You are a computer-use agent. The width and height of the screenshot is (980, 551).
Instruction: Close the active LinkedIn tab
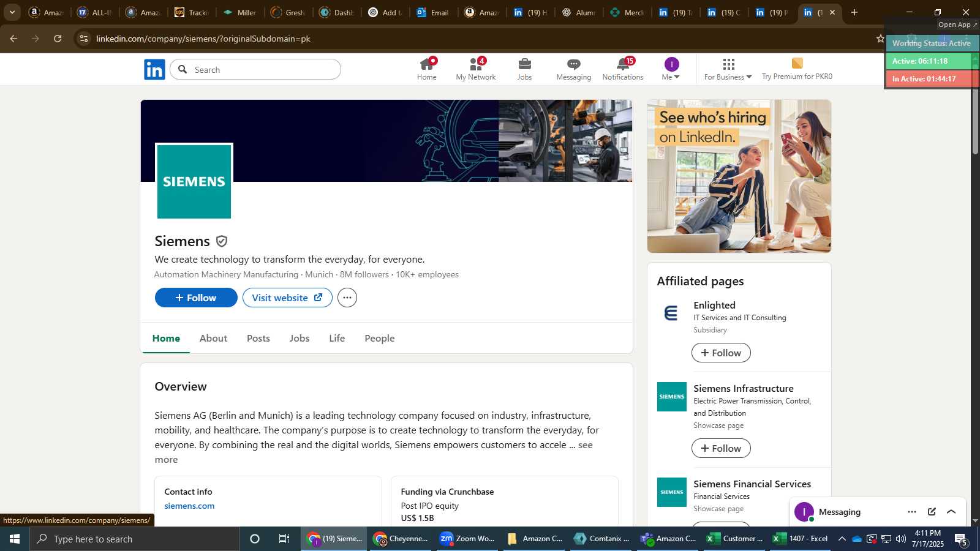click(832, 12)
